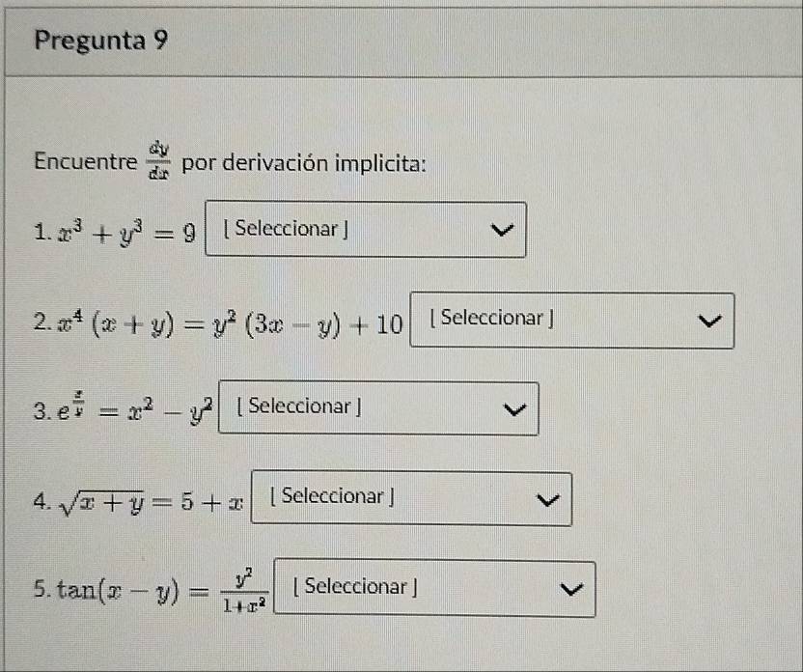Open the dropdown for equation 2 ending in + 10
Image resolution: width=803 pixels, height=672 pixels.
pos(572,321)
